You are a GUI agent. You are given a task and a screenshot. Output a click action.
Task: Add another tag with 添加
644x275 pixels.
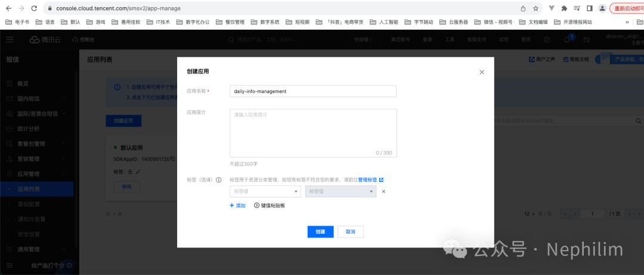tap(237, 206)
